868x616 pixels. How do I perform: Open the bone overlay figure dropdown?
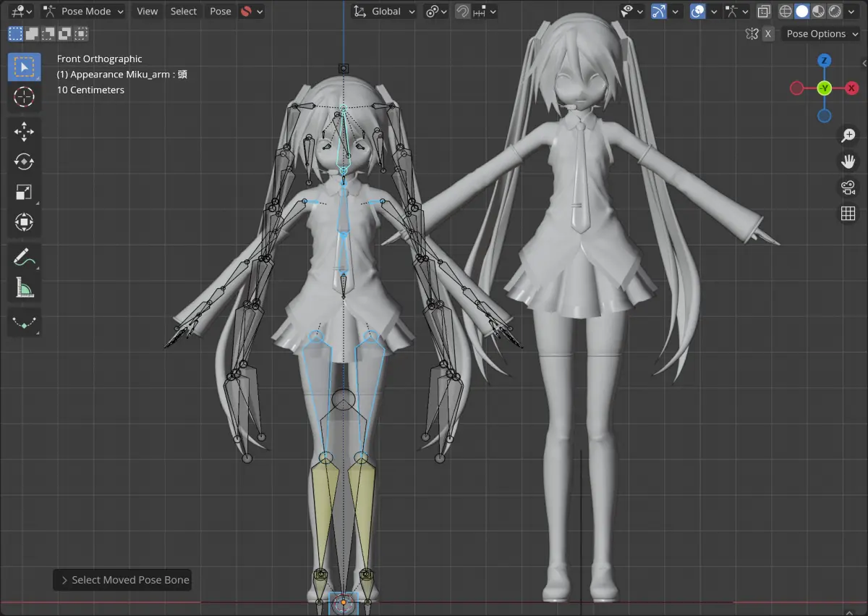738,12
